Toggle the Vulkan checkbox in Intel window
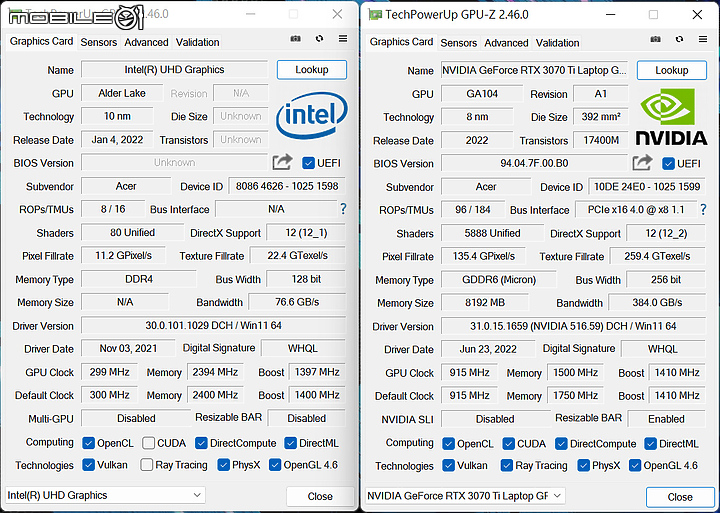 (x=88, y=465)
